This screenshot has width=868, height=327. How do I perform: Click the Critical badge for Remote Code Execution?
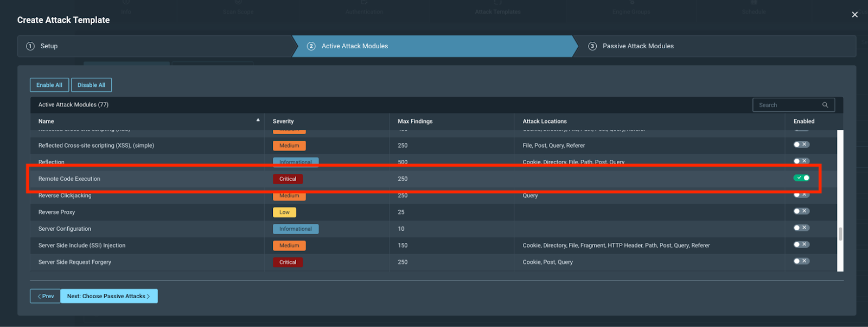[288, 179]
